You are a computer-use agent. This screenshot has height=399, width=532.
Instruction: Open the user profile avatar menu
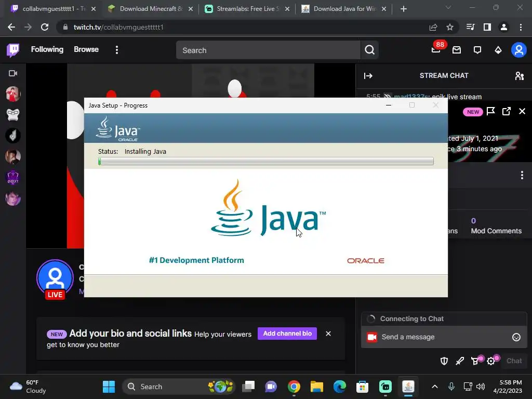click(519, 50)
